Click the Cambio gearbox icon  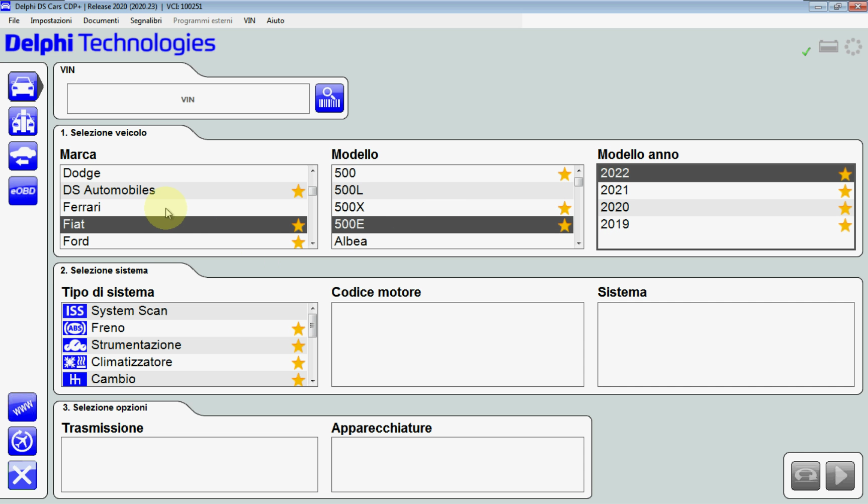coord(74,379)
